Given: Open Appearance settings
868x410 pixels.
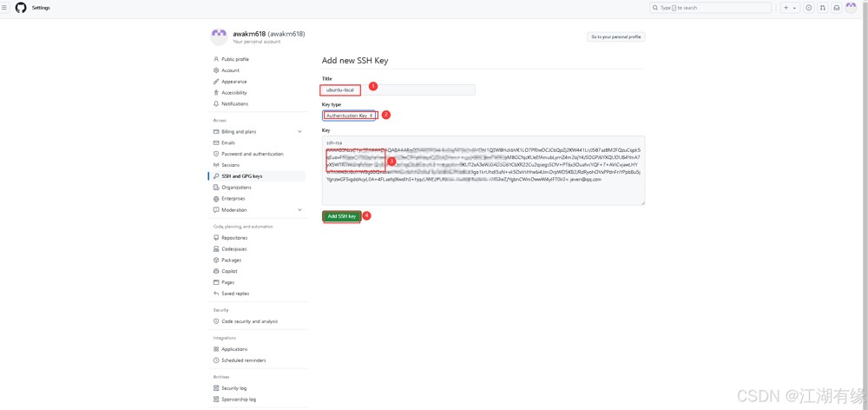Looking at the screenshot, I should (234, 82).
